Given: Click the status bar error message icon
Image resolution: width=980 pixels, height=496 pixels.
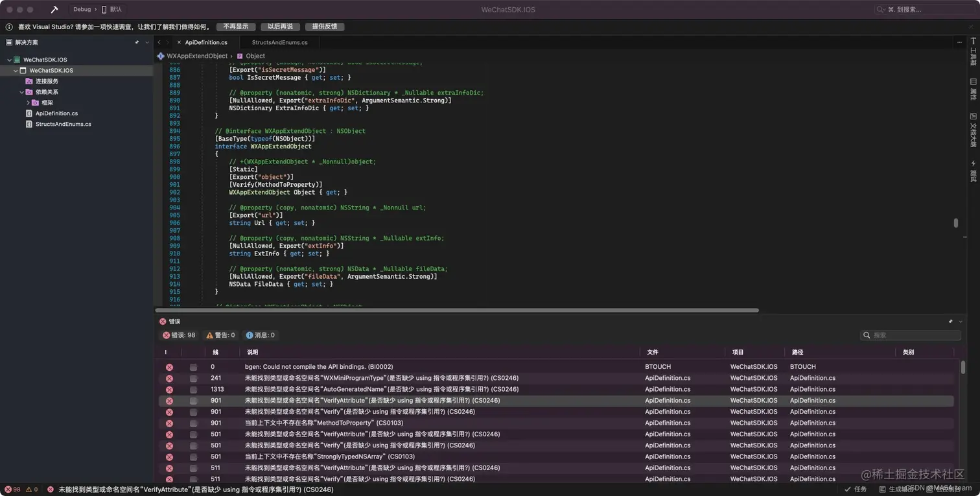Looking at the screenshot, I should (51, 490).
